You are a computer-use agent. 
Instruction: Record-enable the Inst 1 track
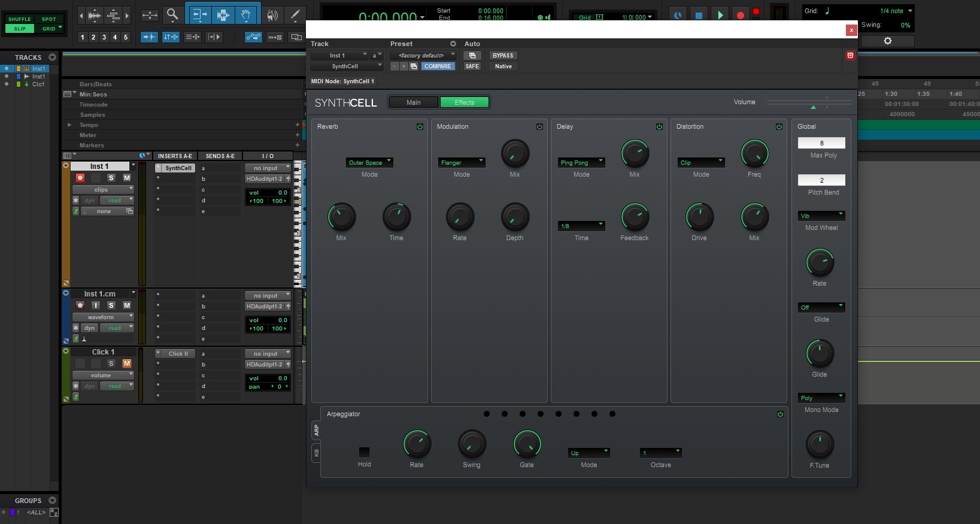(x=80, y=178)
